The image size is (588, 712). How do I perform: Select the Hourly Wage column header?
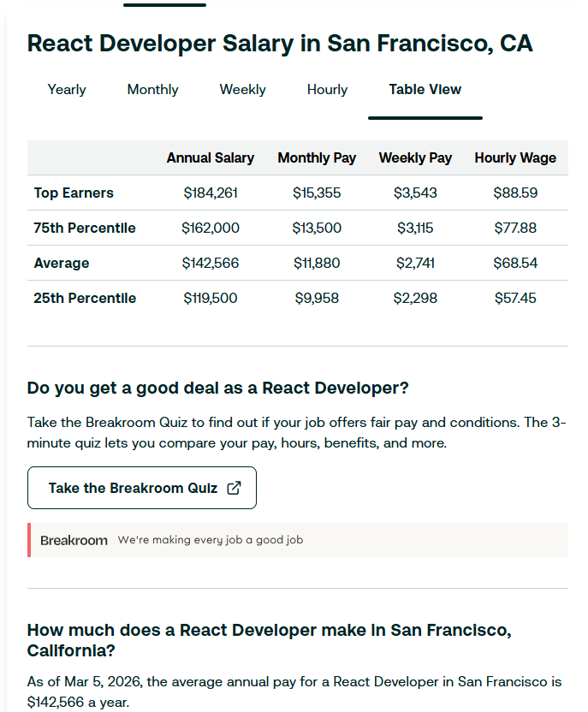(515, 158)
